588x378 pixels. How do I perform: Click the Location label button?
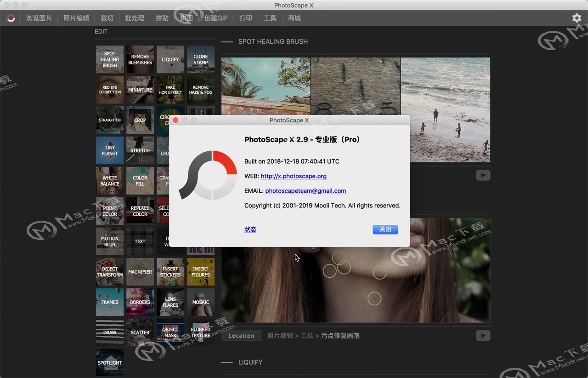[x=242, y=336]
